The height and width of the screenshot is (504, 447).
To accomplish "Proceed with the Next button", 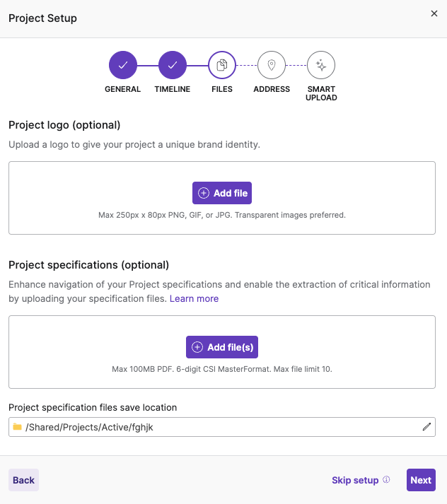I will coord(421,480).
